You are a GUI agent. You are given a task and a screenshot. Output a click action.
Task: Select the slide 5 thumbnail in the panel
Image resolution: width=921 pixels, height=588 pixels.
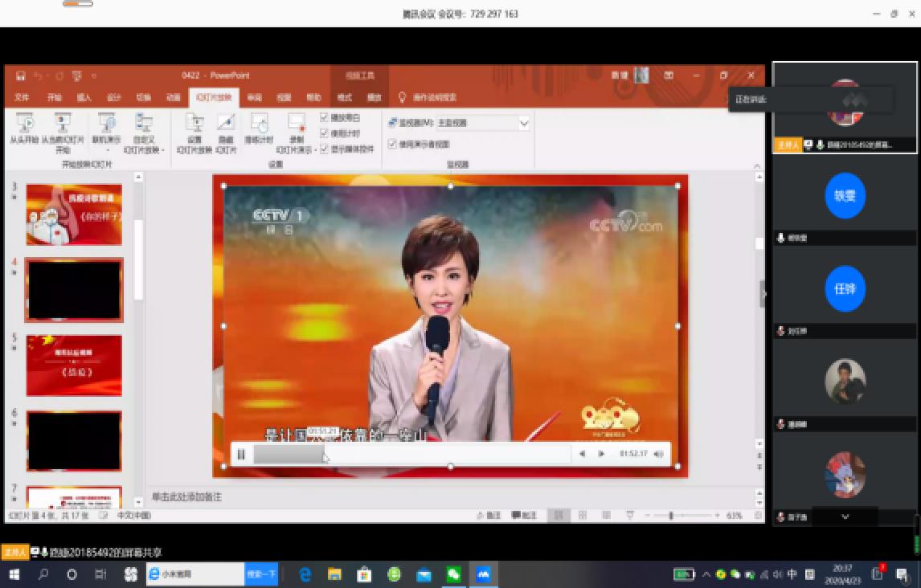(74, 365)
